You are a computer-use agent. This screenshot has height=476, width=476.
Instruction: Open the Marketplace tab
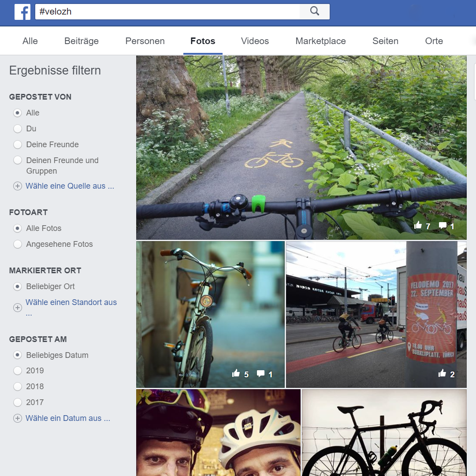(x=320, y=41)
